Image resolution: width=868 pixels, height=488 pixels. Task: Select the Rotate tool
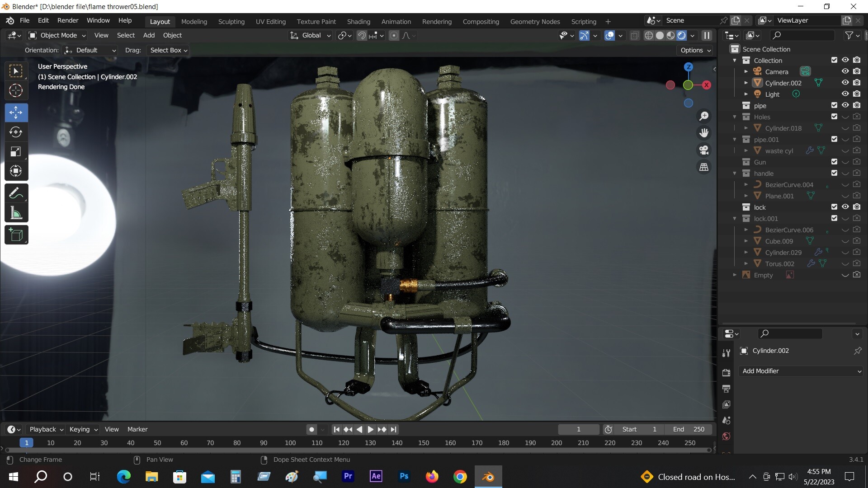click(16, 132)
